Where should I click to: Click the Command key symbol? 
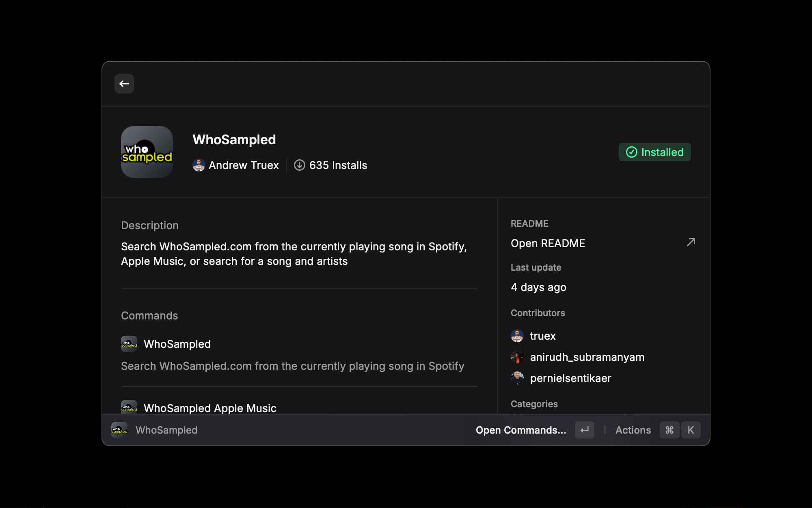tap(669, 430)
